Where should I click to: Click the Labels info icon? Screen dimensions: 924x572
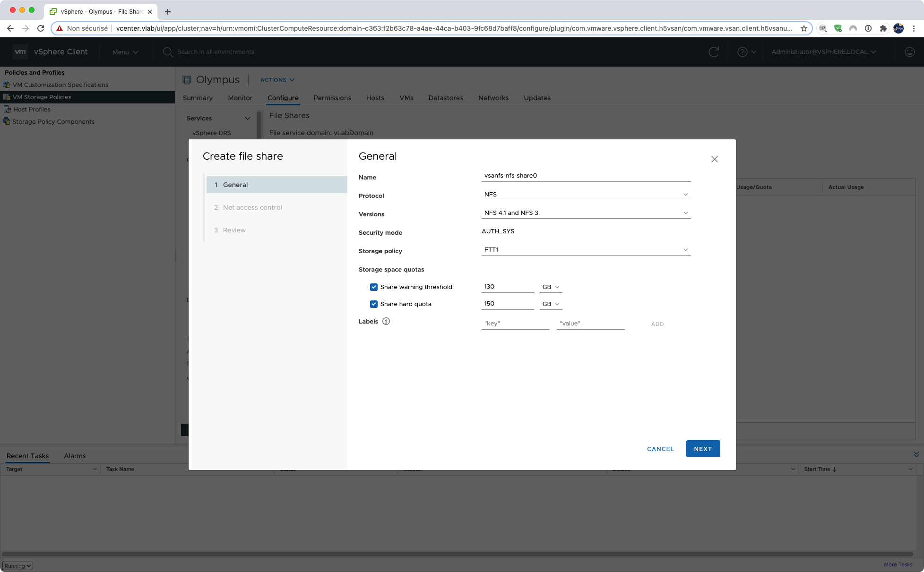pos(386,321)
